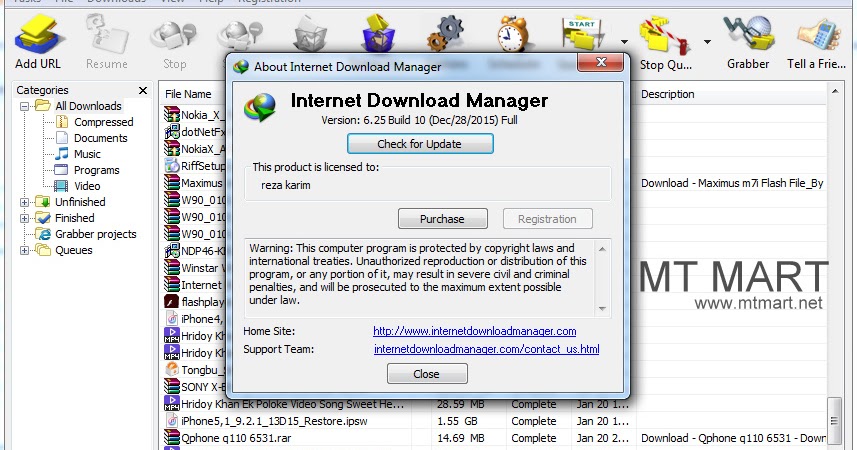Image resolution: width=857 pixels, height=450 pixels.
Task: Close About dialog via title bar X
Action: [x=601, y=62]
